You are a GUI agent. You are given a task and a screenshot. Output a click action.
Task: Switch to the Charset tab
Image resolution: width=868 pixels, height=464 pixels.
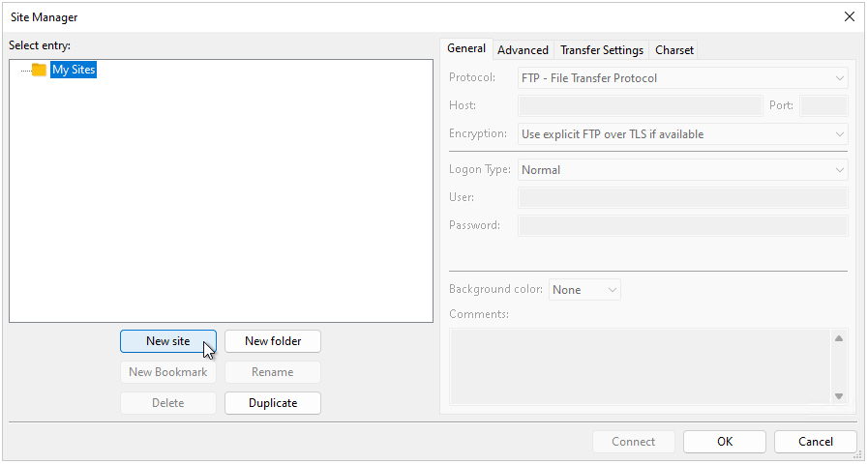[674, 50]
